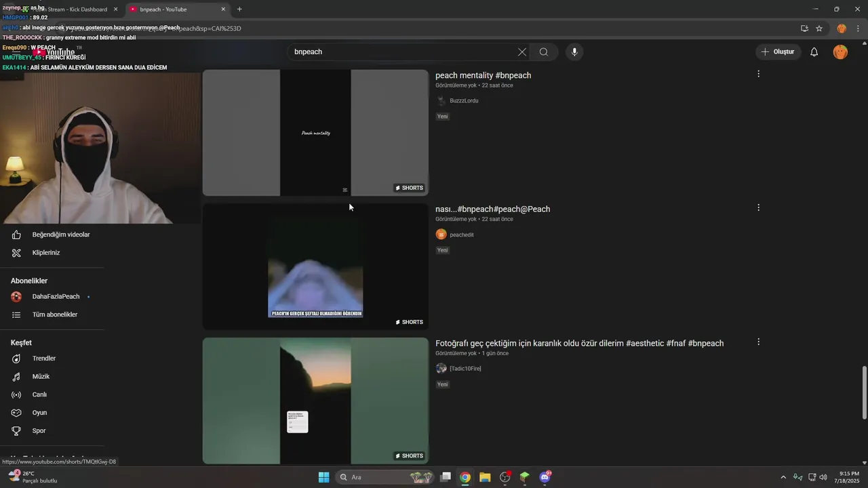Click the Yeni badge under BuzzzLordu
Screen dimensions: 868x488
(442, 117)
